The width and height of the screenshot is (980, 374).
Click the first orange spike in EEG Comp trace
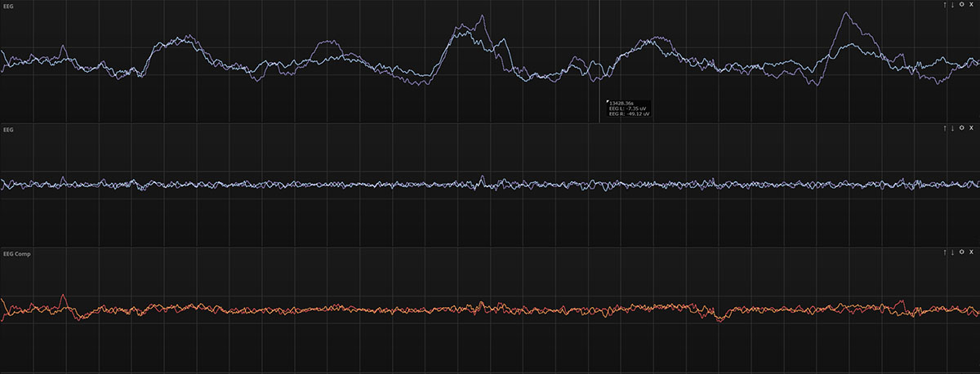(x=65, y=296)
